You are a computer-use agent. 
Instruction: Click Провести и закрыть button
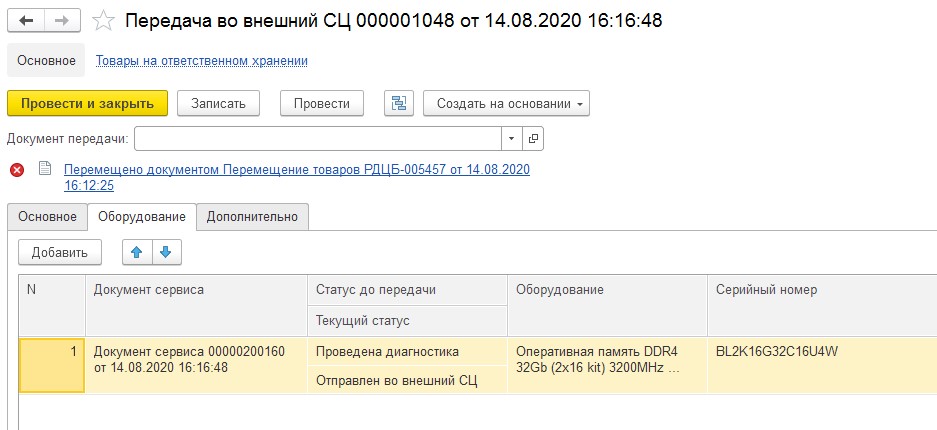tap(87, 103)
